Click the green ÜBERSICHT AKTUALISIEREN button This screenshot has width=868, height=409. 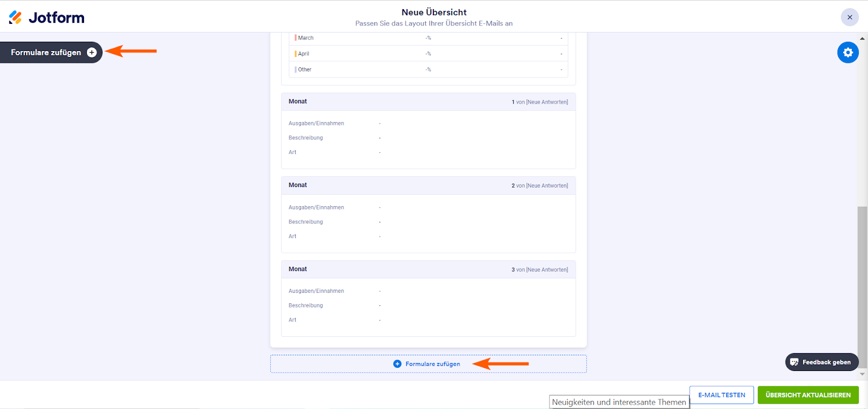(x=808, y=395)
